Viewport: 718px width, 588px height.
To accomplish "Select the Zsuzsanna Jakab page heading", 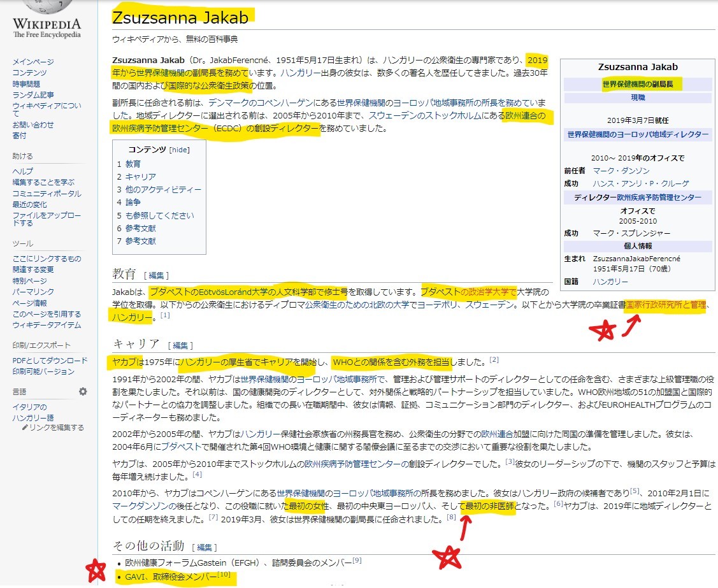I will pyautogui.click(x=180, y=17).
